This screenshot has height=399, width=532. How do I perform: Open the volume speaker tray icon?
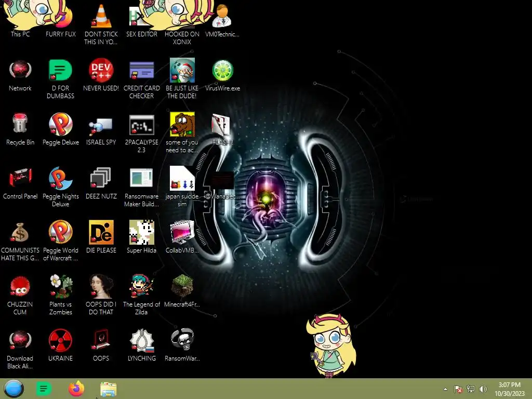coord(483,389)
